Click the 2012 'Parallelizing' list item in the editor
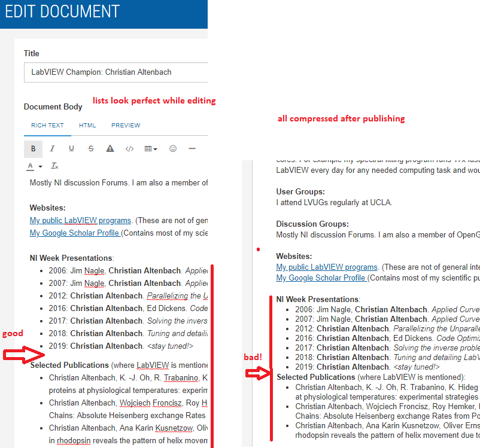 pyautogui.click(x=128, y=296)
